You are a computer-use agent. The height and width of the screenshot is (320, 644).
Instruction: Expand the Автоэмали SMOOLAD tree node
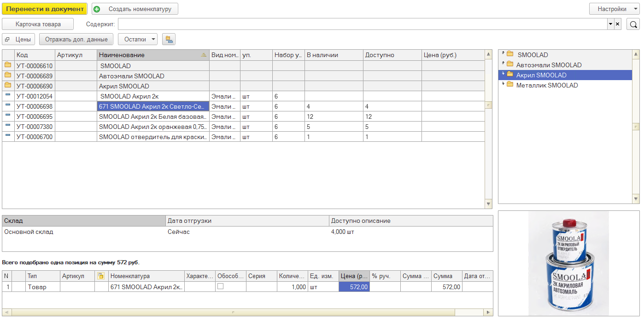[503, 64]
